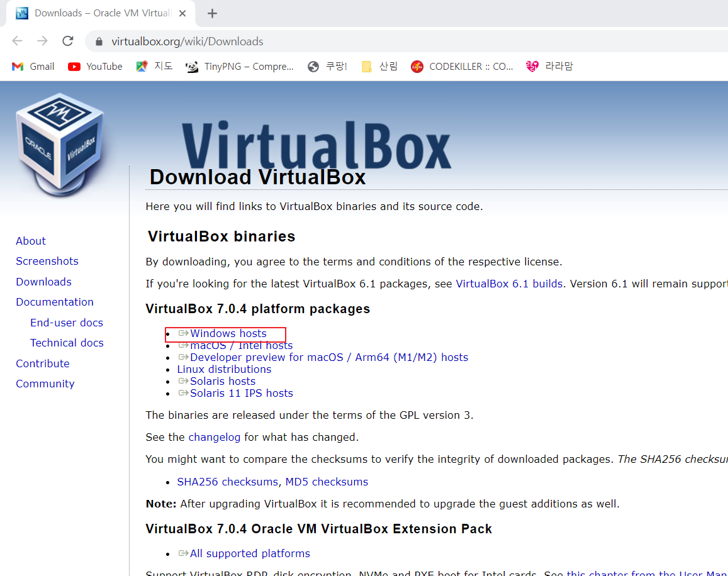Screen dimensions: 728x576
Task: Open the Documentation sidebar link
Action: [55, 302]
